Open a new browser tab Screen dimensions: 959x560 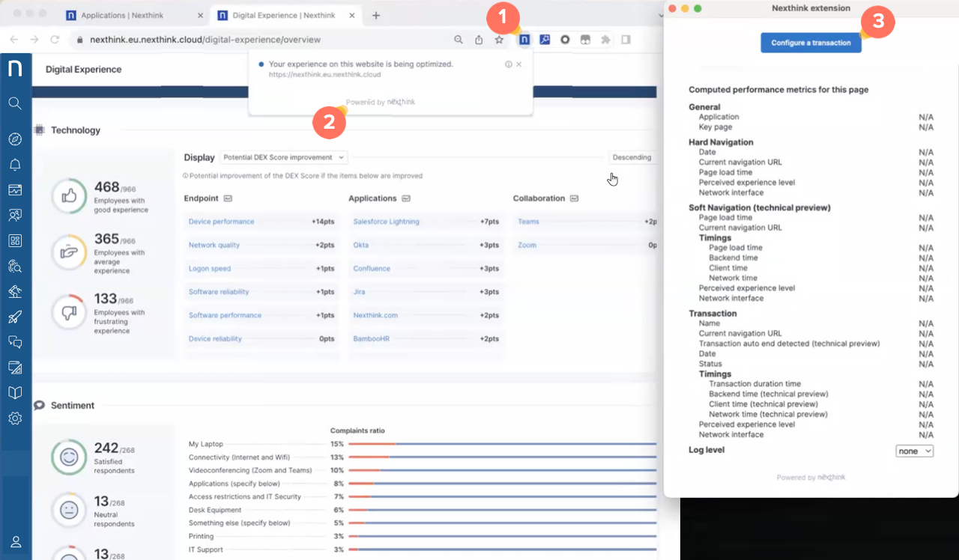[376, 15]
